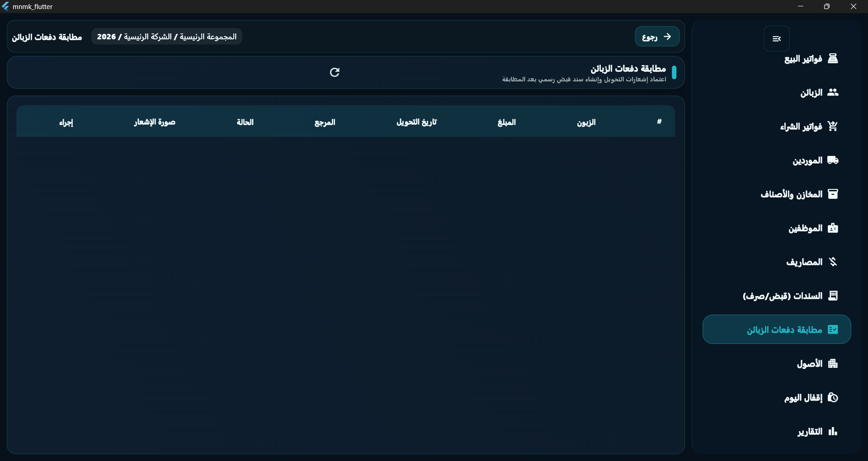The width and height of the screenshot is (868, 461).
Task: Click the رجوع back button
Action: [x=657, y=37]
